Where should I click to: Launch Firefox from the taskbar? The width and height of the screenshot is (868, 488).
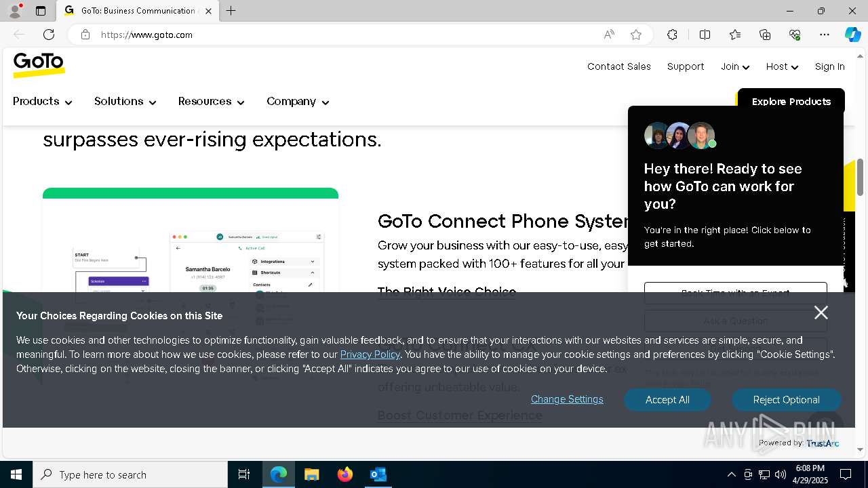344,474
